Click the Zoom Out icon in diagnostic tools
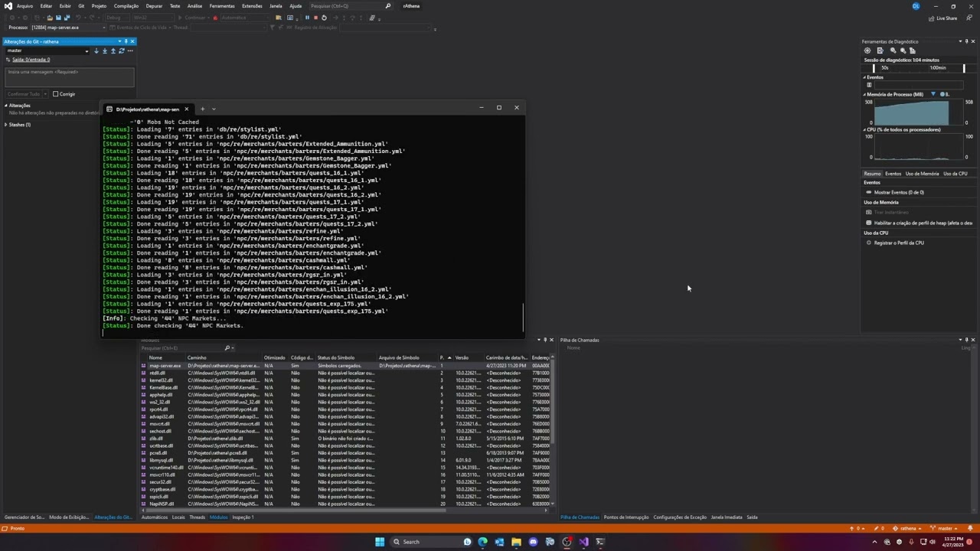 [903, 51]
